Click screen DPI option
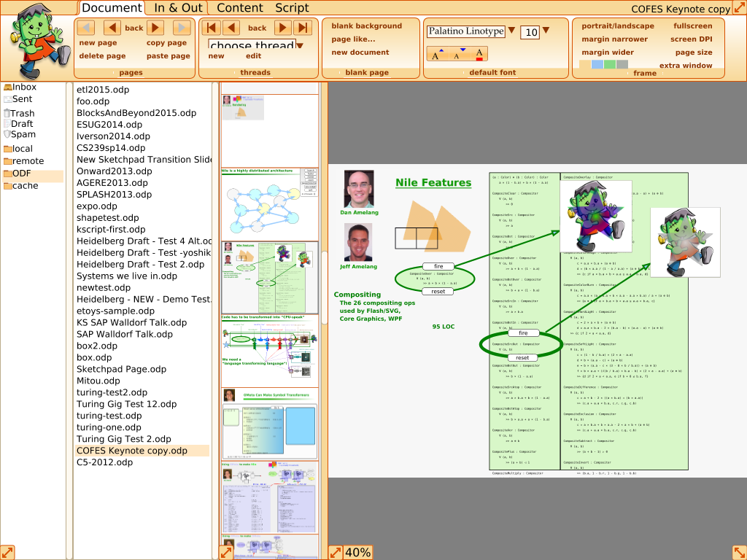Image resolution: width=747 pixels, height=560 pixels. [x=692, y=39]
